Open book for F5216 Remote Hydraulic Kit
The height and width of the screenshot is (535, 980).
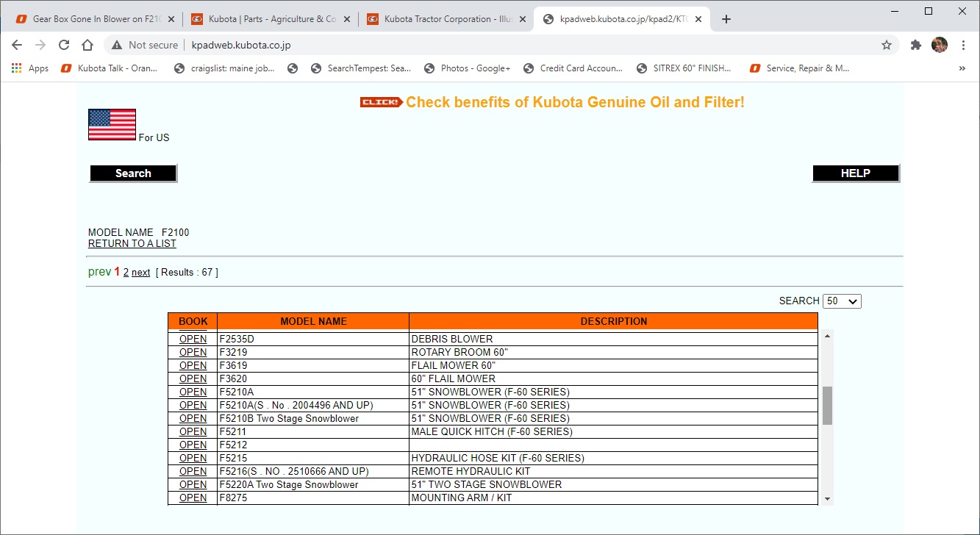coord(193,471)
